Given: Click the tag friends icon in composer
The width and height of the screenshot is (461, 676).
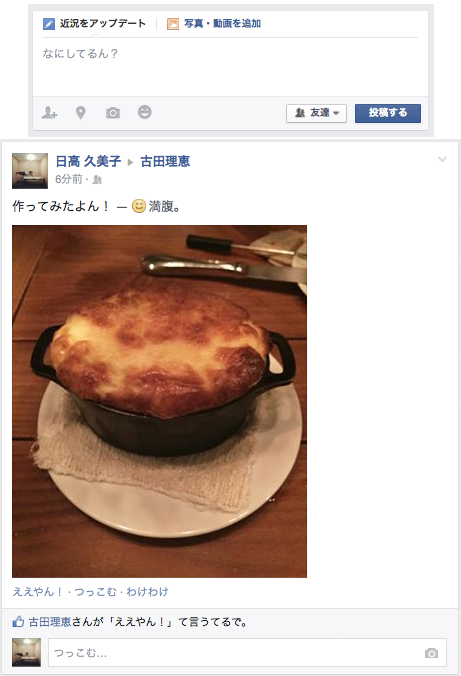Looking at the screenshot, I should point(49,113).
